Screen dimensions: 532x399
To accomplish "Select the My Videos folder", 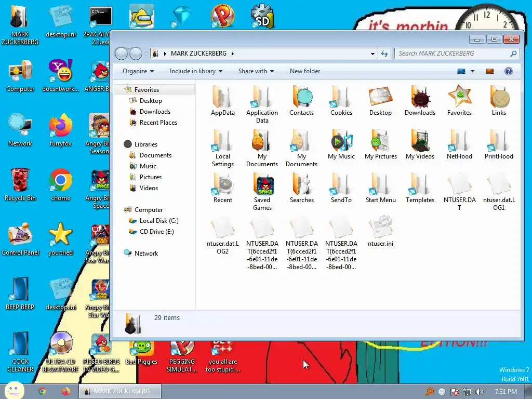I will point(420,144).
